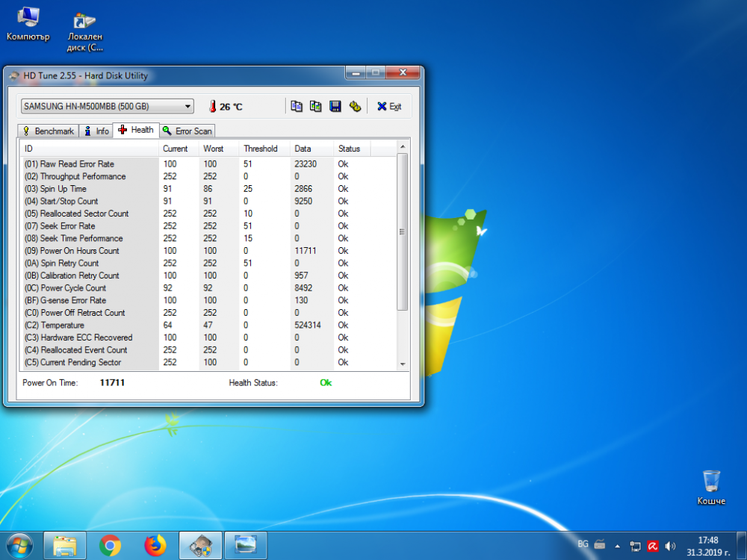Select the (0B) Calibration Retry Count row
747x560 pixels.
coord(208,276)
